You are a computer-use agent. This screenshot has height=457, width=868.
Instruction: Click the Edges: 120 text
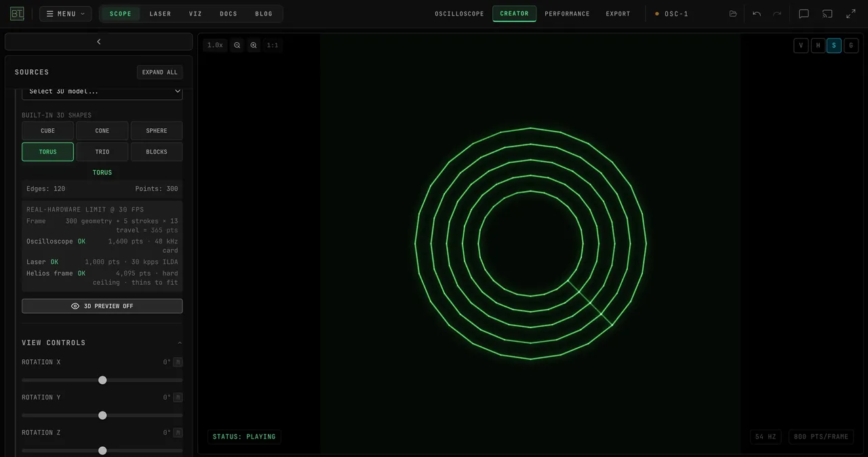coord(46,188)
